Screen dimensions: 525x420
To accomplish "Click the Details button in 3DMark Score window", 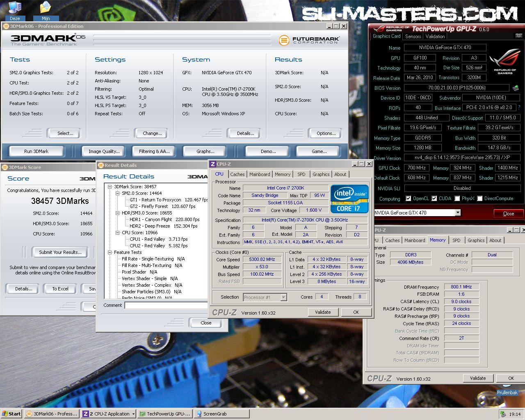I will (24, 289).
